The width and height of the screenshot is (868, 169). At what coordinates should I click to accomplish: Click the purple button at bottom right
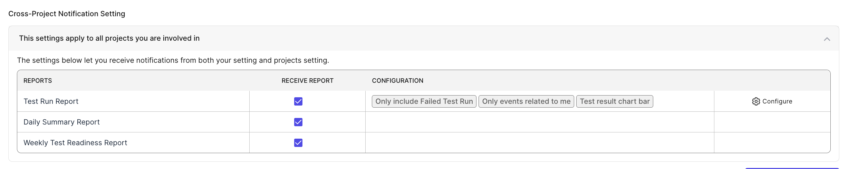pyautogui.click(x=791, y=168)
